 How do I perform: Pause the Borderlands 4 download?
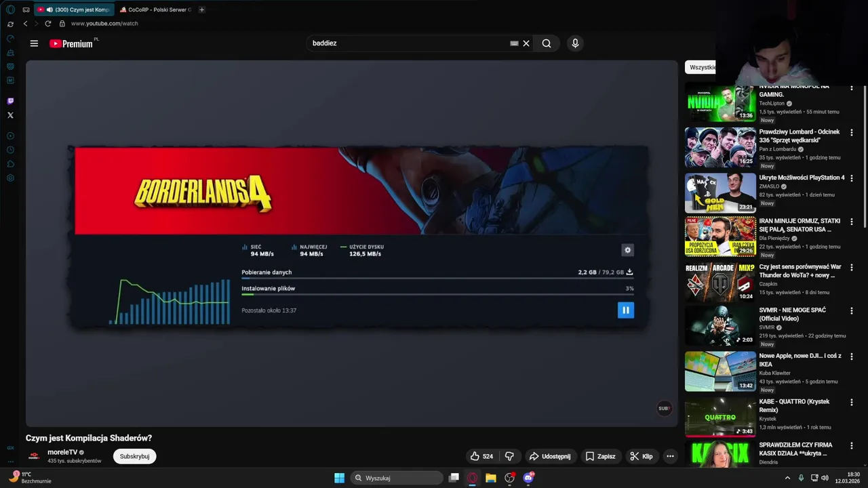click(625, 310)
